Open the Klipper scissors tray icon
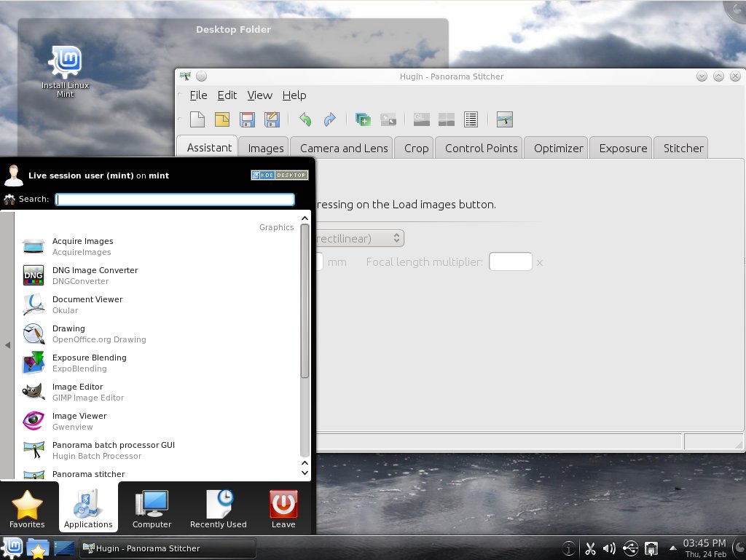Screen dimensions: 746x560 coord(590,548)
